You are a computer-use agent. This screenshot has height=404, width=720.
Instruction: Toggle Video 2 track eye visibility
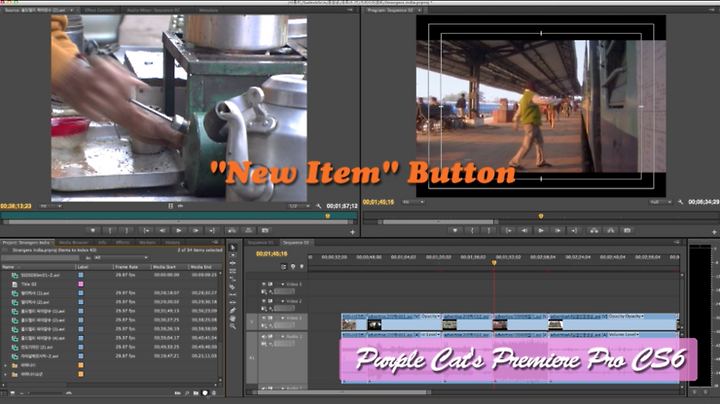point(264,301)
